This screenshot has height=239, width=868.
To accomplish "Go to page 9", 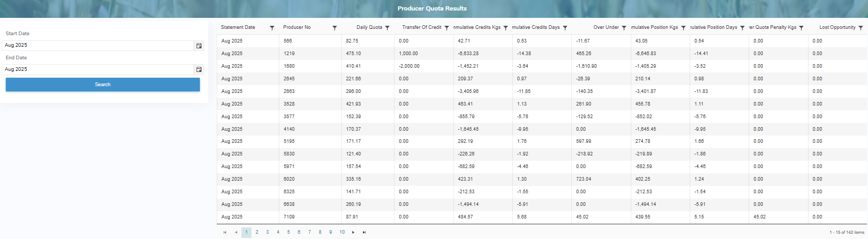I will [330, 232].
